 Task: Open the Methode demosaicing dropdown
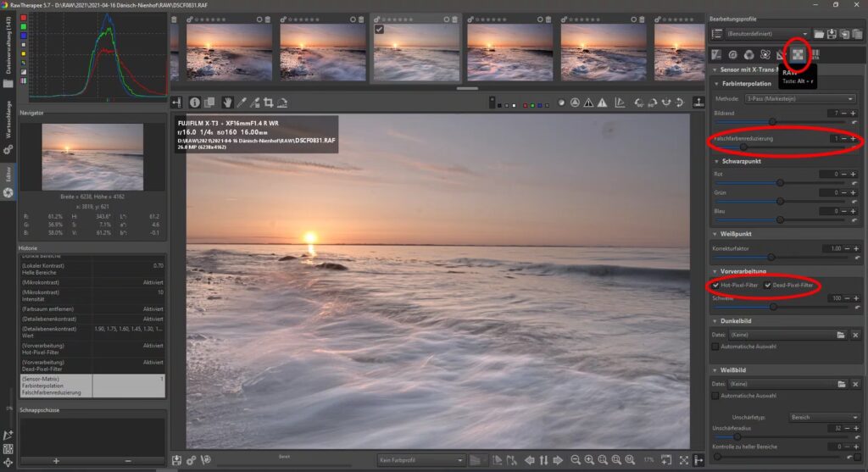(x=800, y=99)
